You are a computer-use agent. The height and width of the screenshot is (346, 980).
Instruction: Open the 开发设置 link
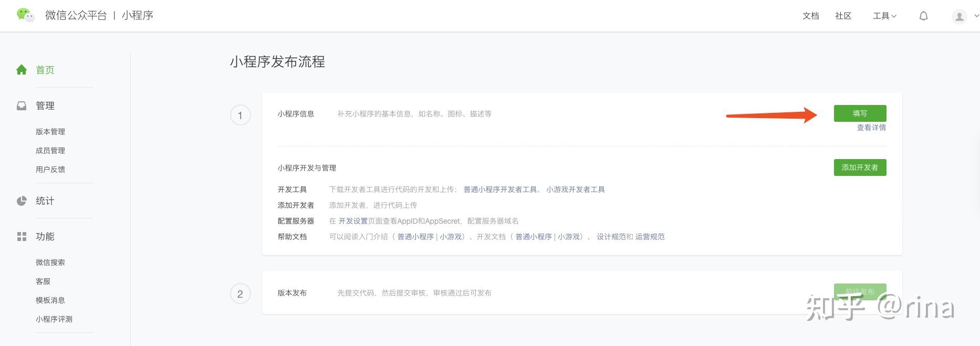353,221
